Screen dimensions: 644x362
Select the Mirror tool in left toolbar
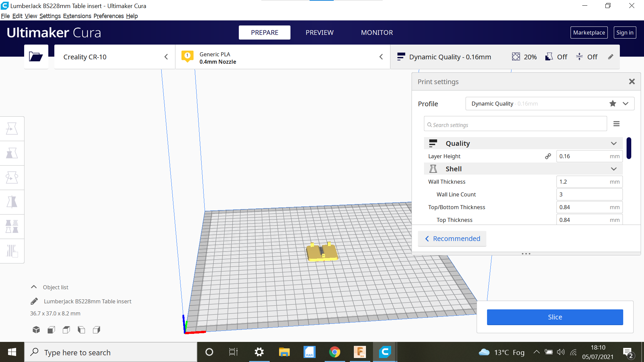[x=12, y=202]
